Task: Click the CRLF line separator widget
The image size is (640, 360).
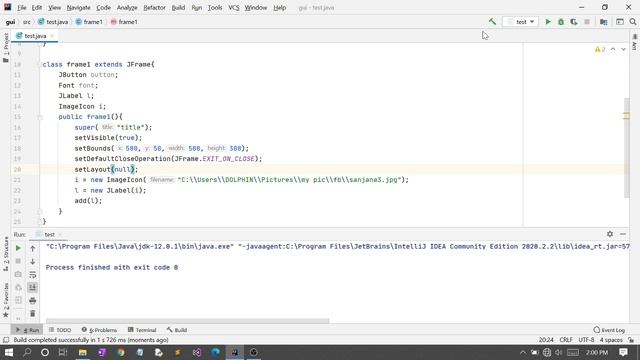Action: (x=566, y=340)
